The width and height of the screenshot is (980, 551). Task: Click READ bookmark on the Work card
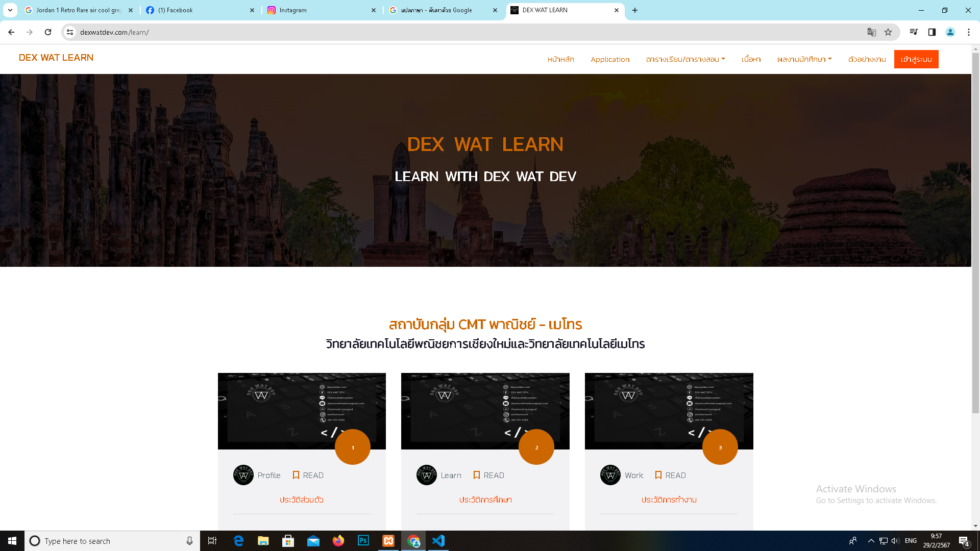670,475
